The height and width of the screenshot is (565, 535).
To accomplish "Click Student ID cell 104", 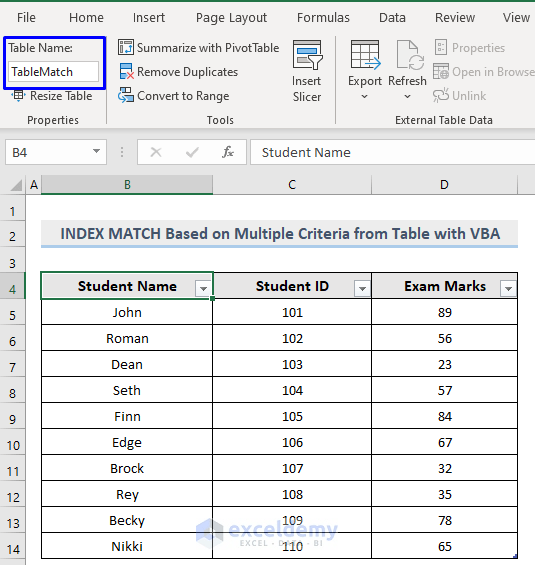I will pyautogui.click(x=292, y=390).
